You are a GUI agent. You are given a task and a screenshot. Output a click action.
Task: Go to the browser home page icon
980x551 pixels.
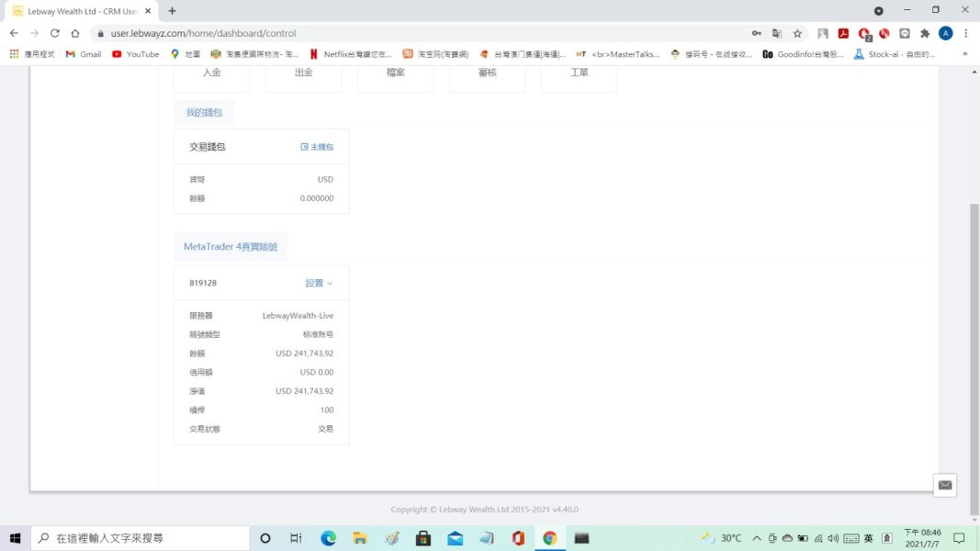(x=75, y=33)
